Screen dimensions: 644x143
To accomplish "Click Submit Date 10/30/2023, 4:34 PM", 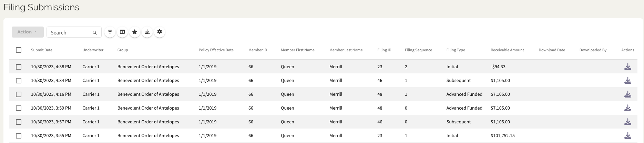I will tap(51, 81).
